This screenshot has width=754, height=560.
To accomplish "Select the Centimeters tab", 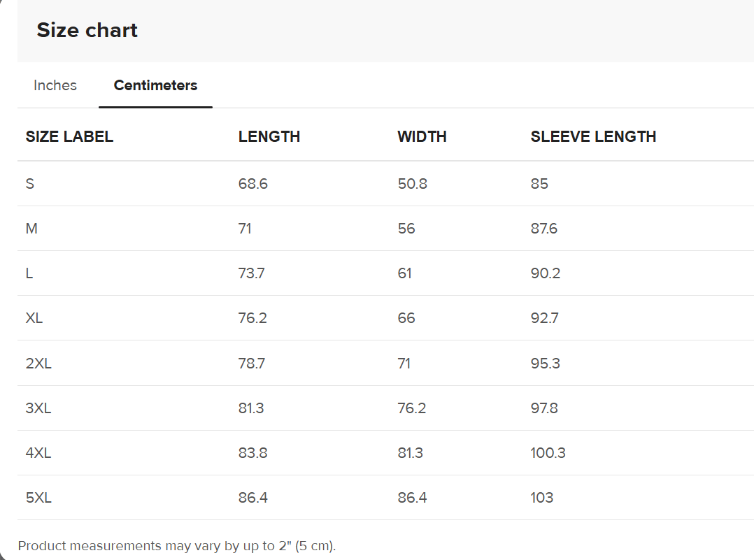I will click(155, 85).
